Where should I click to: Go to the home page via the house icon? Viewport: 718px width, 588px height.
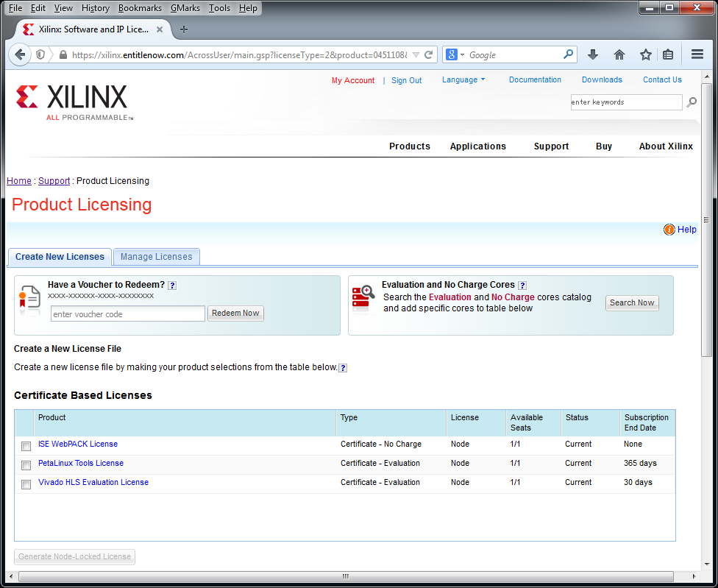(619, 55)
